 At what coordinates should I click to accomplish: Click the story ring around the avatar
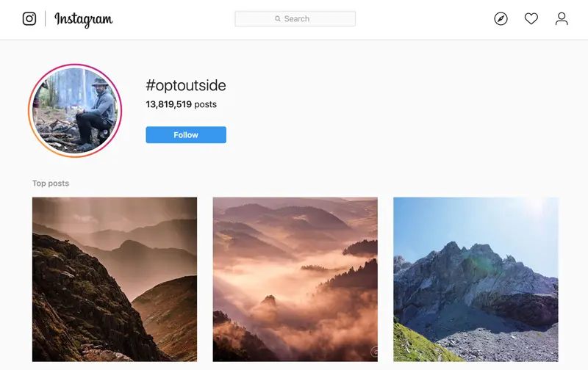(75, 65)
